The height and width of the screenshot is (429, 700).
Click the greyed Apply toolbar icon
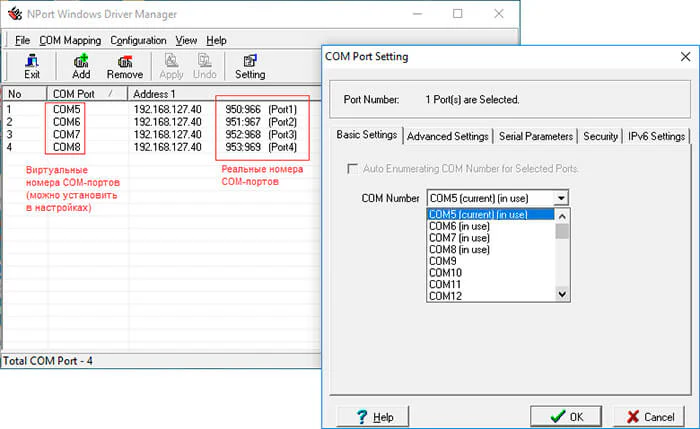171,67
